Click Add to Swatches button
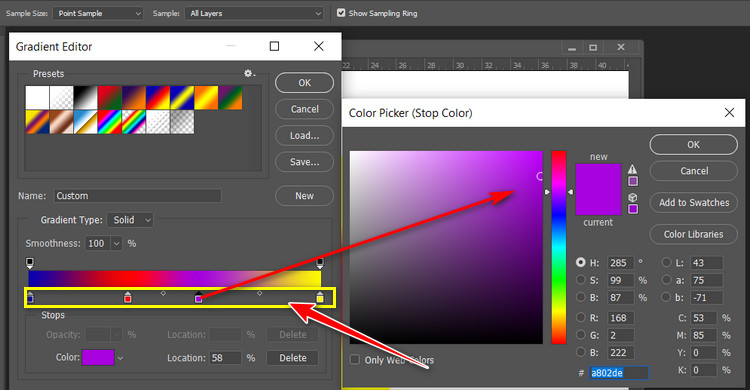 pos(694,202)
